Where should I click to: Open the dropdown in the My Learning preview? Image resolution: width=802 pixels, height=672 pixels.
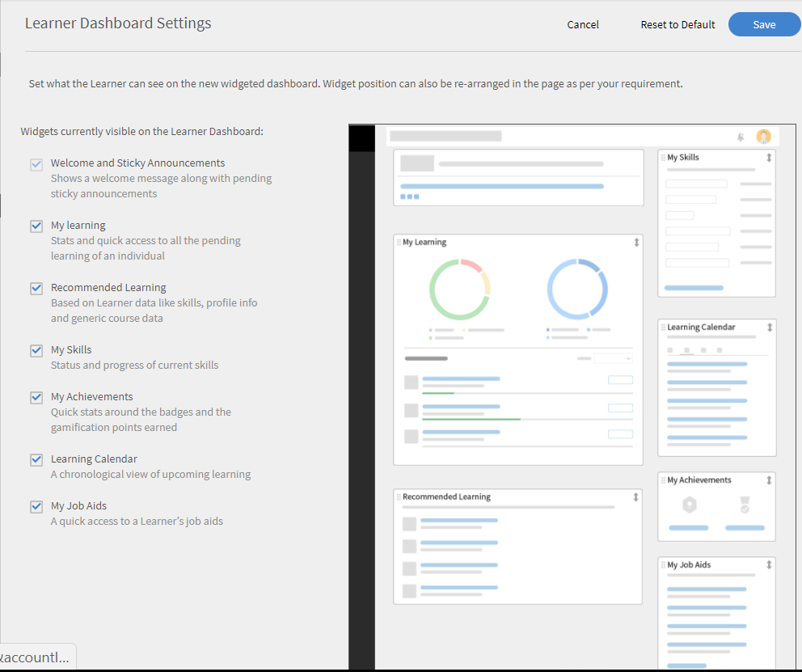click(614, 358)
